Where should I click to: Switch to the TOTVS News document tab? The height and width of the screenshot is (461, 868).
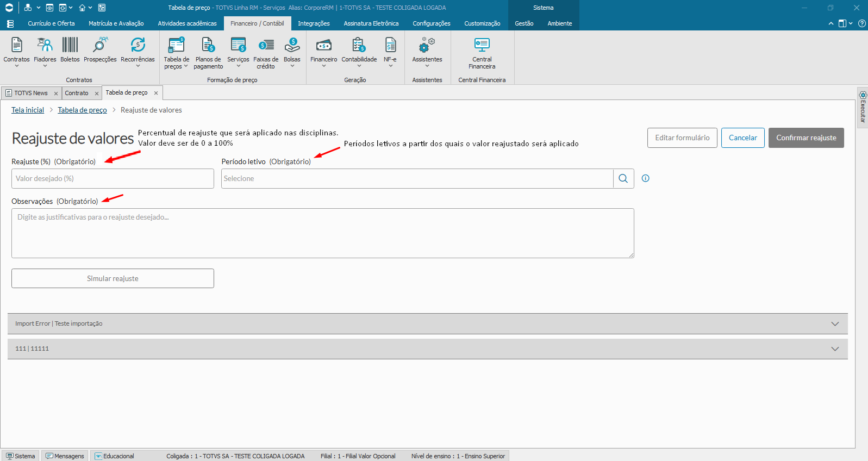point(31,93)
